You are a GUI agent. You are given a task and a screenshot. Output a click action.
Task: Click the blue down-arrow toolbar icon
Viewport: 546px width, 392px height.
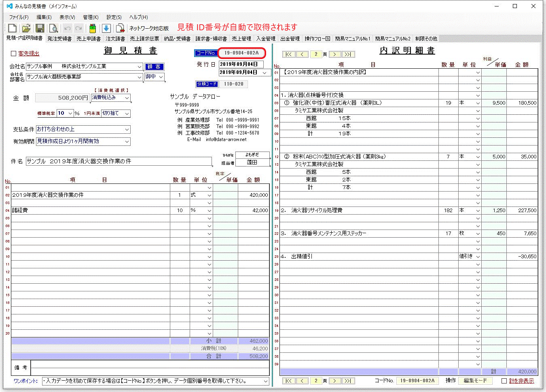(106, 28)
